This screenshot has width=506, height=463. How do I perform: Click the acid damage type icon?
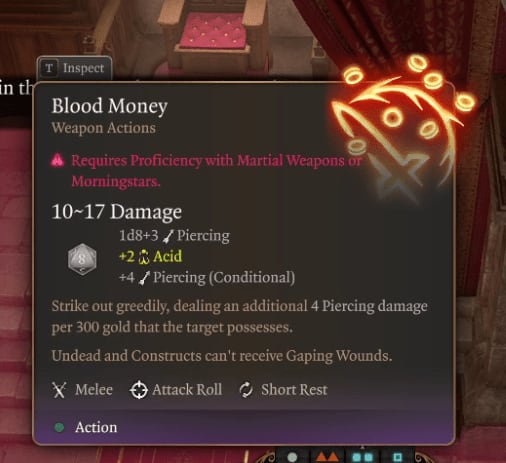coord(144,257)
